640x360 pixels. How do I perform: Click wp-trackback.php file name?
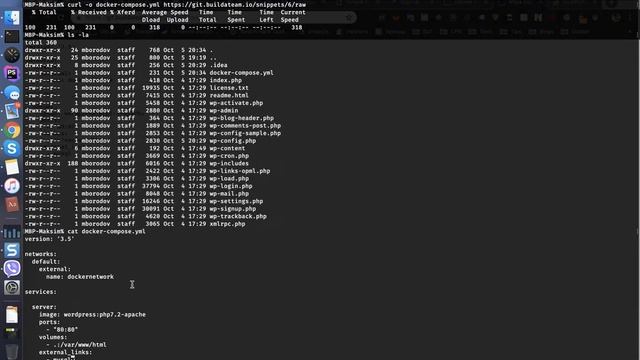click(x=238, y=216)
